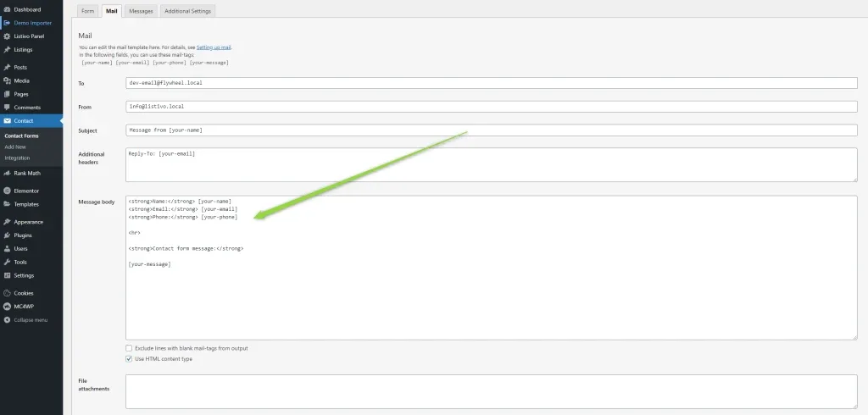
Task: Click the MC4WP icon in sidebar
Action: click(7, 307)
